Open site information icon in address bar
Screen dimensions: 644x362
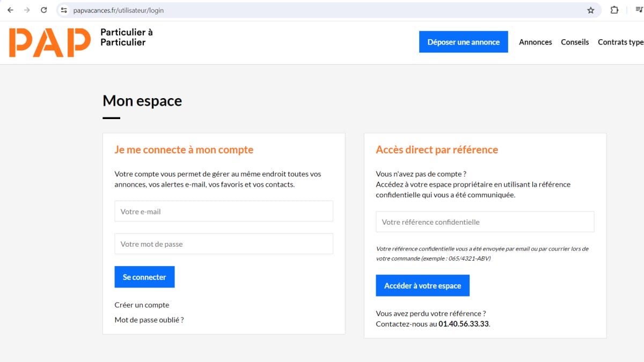coord(64,10)
